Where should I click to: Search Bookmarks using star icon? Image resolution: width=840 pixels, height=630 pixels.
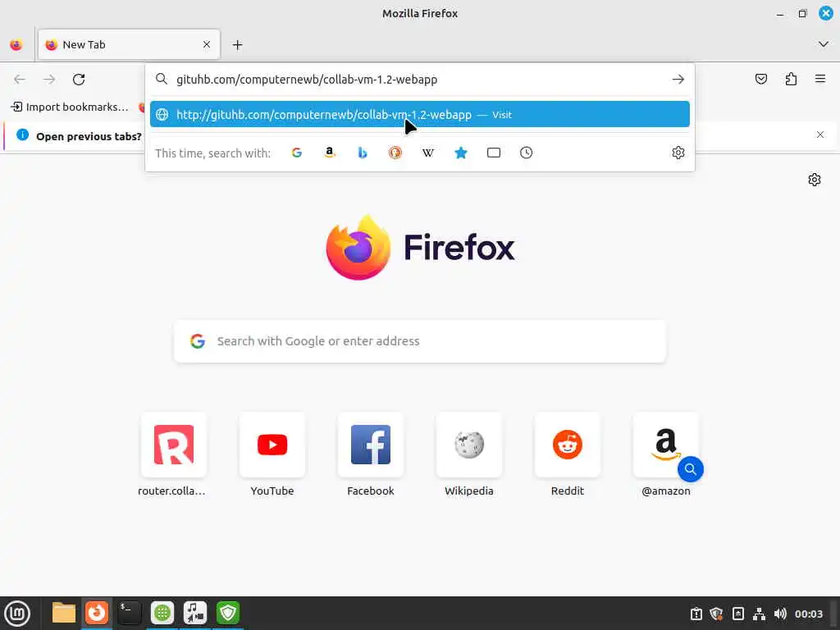tap(461, 153)
